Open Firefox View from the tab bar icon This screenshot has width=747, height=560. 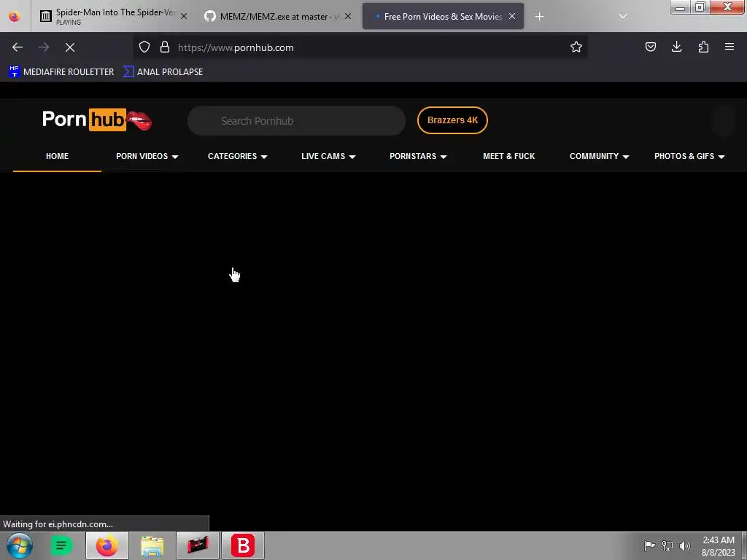15,16
